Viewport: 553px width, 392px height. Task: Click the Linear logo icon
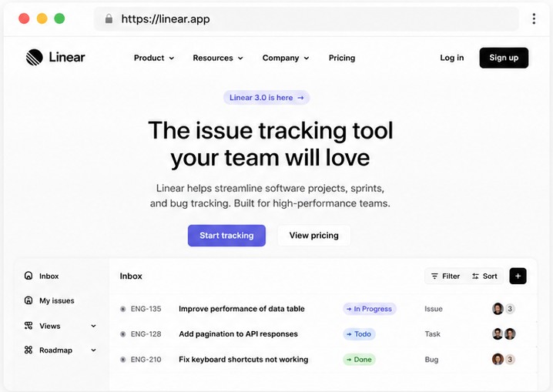(34, 57)
